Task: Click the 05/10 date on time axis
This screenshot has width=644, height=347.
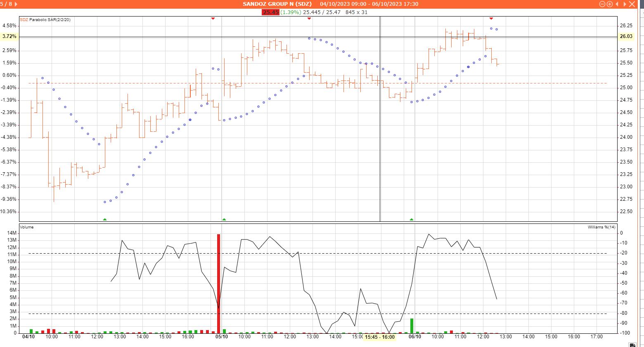Action: pyautogui.click(x=222, y=337)
